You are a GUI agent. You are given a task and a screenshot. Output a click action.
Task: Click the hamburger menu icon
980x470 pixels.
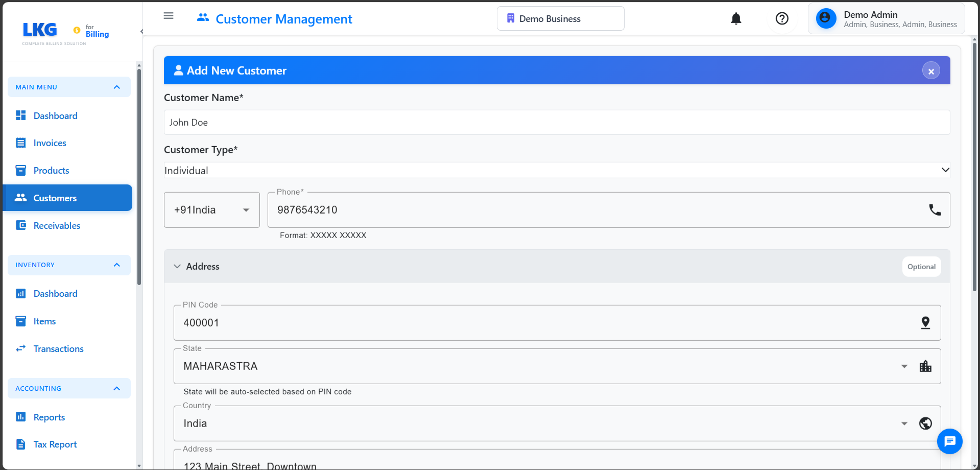169,16
